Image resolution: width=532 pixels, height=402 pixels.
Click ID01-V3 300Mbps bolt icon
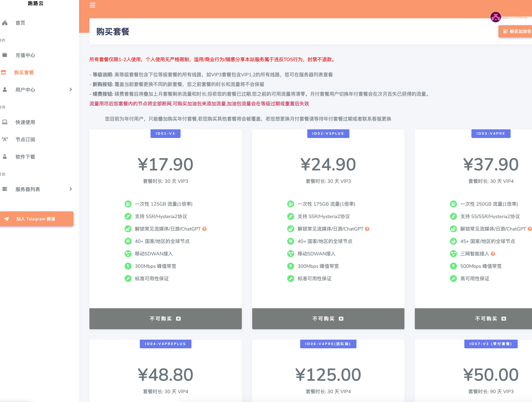128,266
